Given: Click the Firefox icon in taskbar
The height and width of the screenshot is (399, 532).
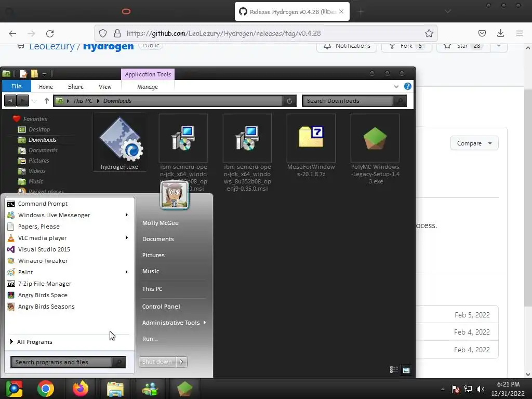Looking at the screenshot, I should [x=81, y=389].
